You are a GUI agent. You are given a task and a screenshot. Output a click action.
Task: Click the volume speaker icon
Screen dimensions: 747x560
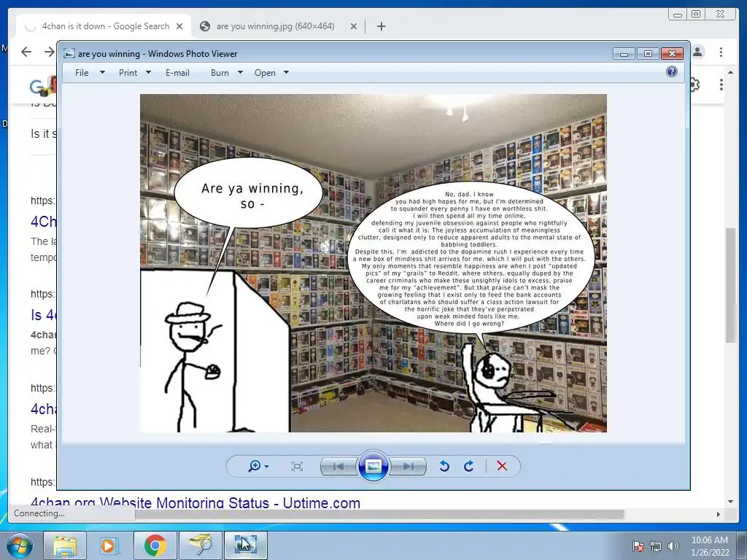[x=673, y=546]
